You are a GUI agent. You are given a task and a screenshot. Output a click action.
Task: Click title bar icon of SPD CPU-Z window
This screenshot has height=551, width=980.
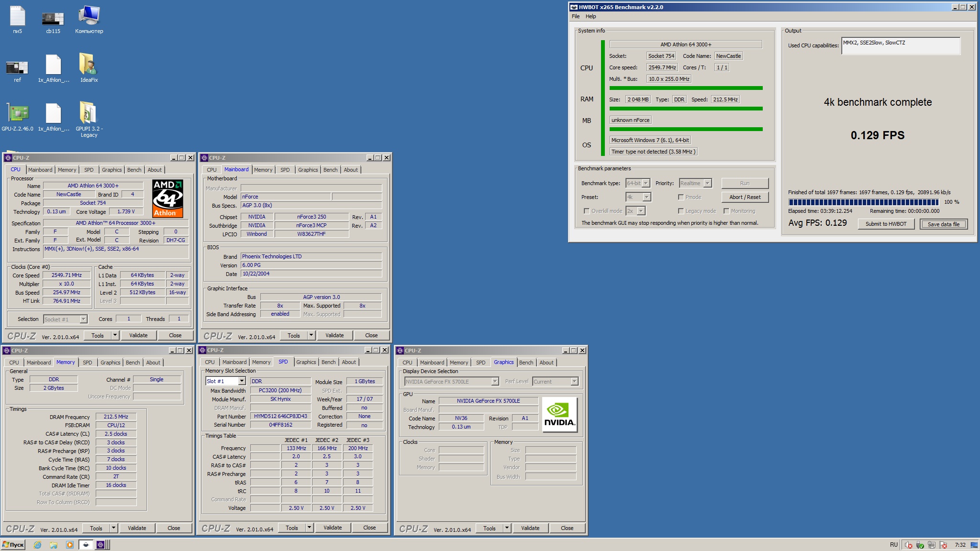203,350
